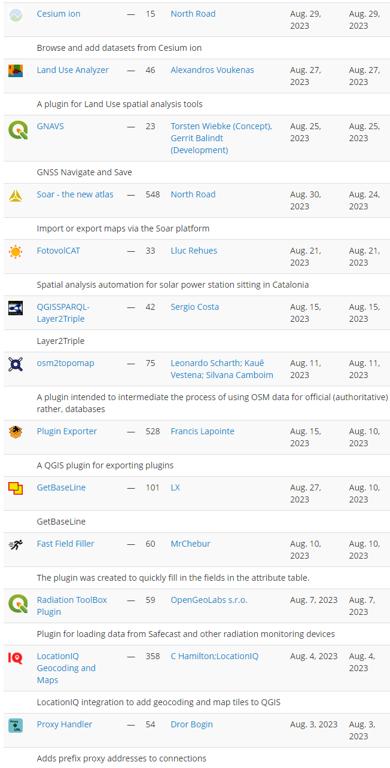The image size is (390, 768).
Task: Open the LocationIQ Geocoding and Maps link
Action: [x=66, y=668]
